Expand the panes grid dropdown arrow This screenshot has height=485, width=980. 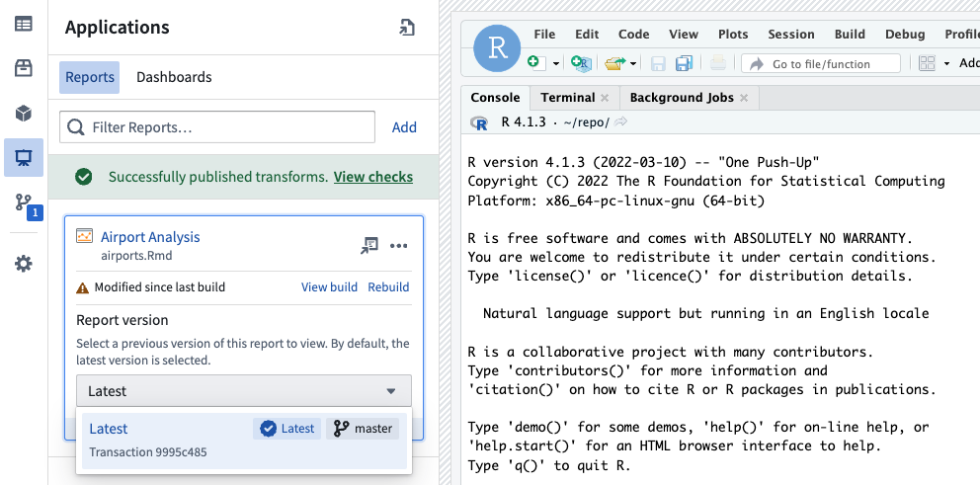tap(946, 64)
